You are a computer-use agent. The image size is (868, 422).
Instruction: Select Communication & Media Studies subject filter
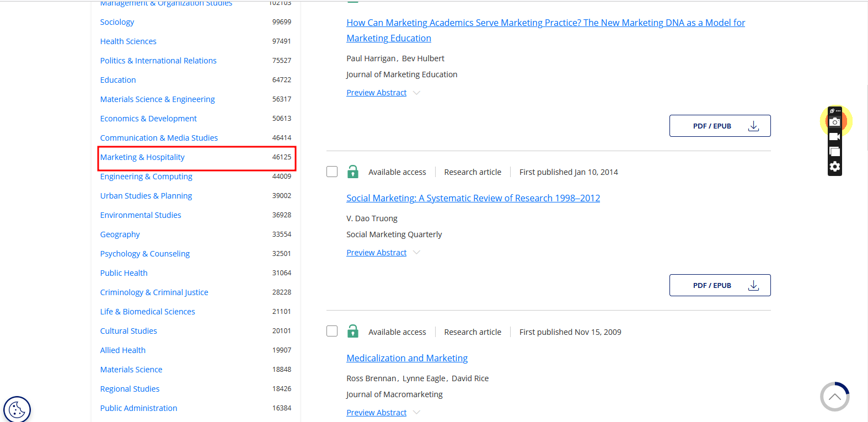159,138
